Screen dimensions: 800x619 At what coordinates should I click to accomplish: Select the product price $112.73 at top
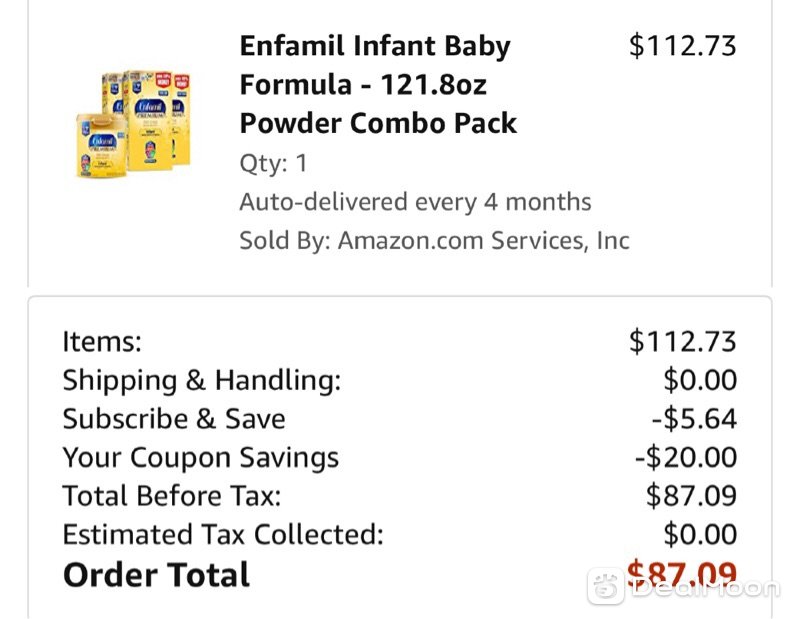click(683, 46)
